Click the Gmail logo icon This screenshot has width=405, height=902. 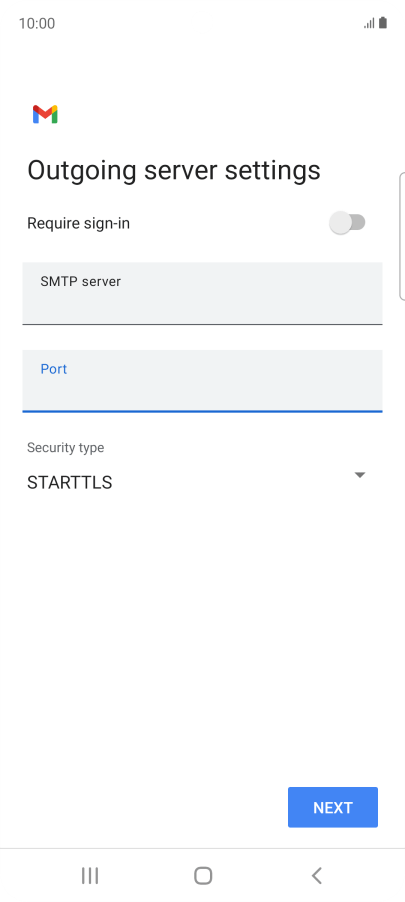[x=45, y=114]
